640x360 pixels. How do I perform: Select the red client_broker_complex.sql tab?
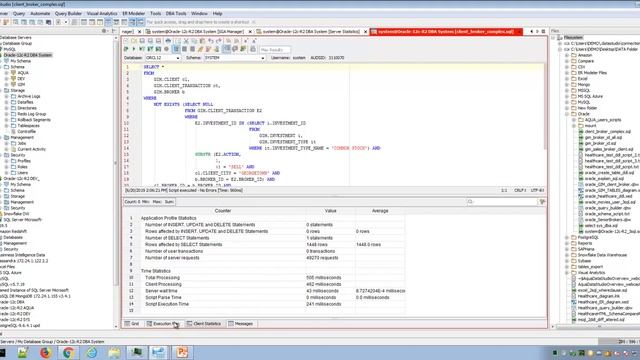click(445, 31)
